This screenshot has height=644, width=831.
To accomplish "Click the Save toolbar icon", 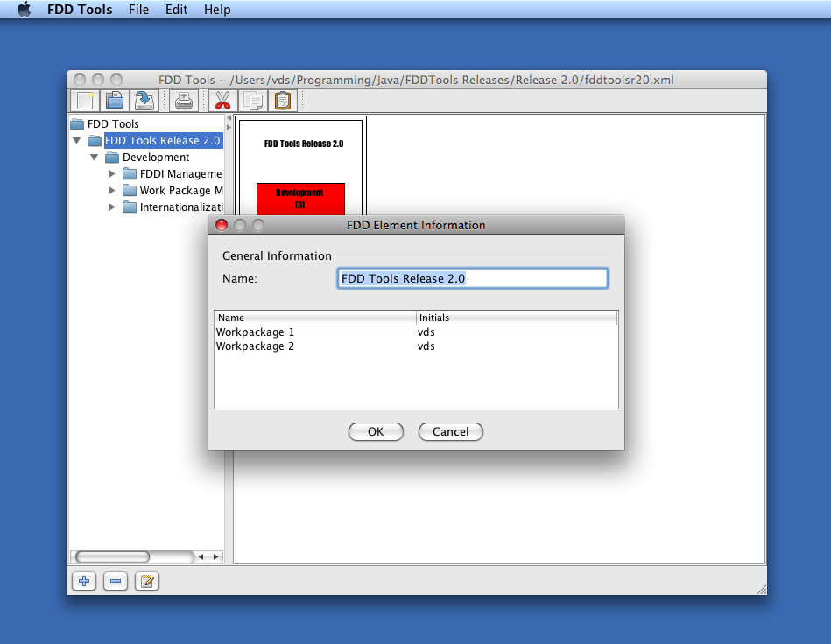I will 144,101.
